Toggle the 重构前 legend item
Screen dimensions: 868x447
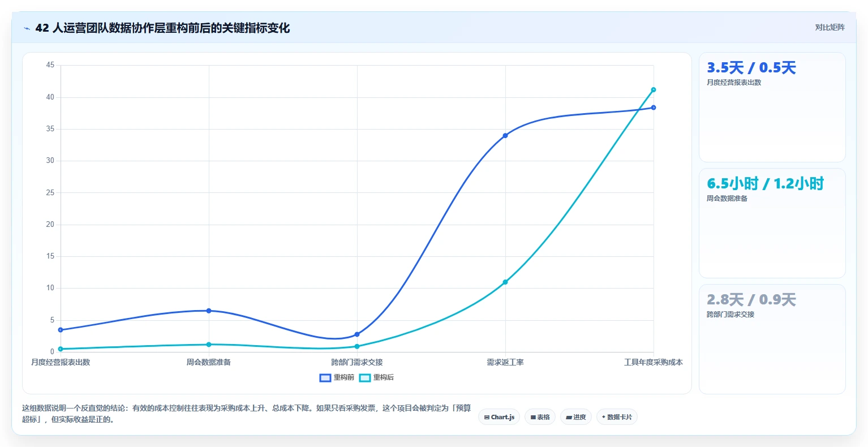tap(337, 377)
